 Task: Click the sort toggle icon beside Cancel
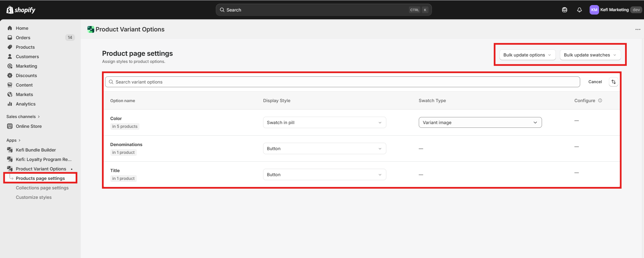click(x=613, y=82)
